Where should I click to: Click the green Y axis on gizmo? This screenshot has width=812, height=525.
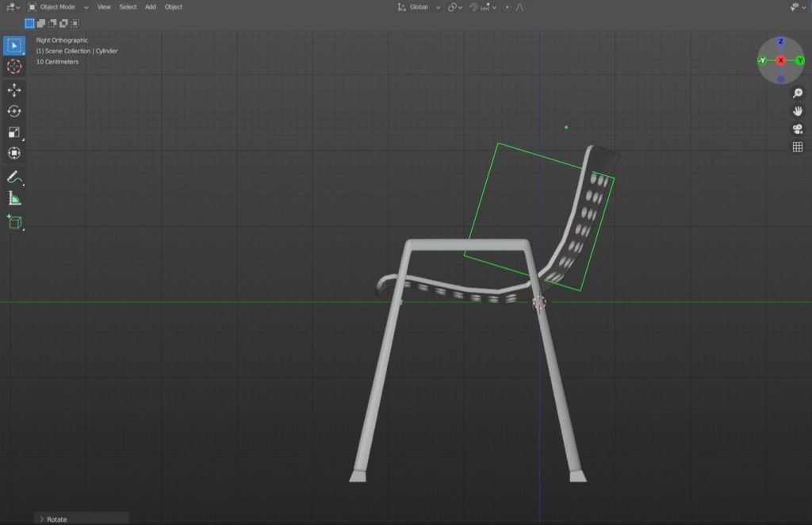point(800,60)
